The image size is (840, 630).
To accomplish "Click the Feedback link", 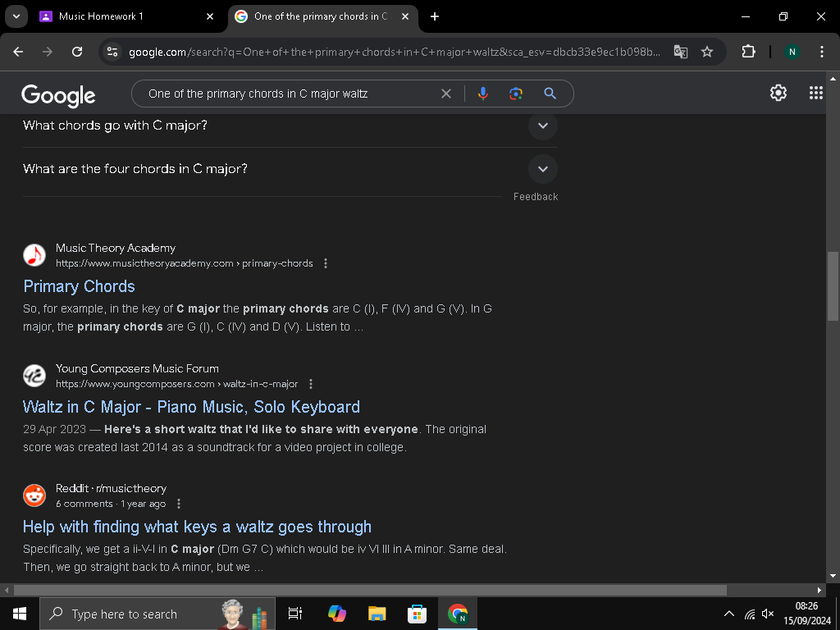I will 536,197.
